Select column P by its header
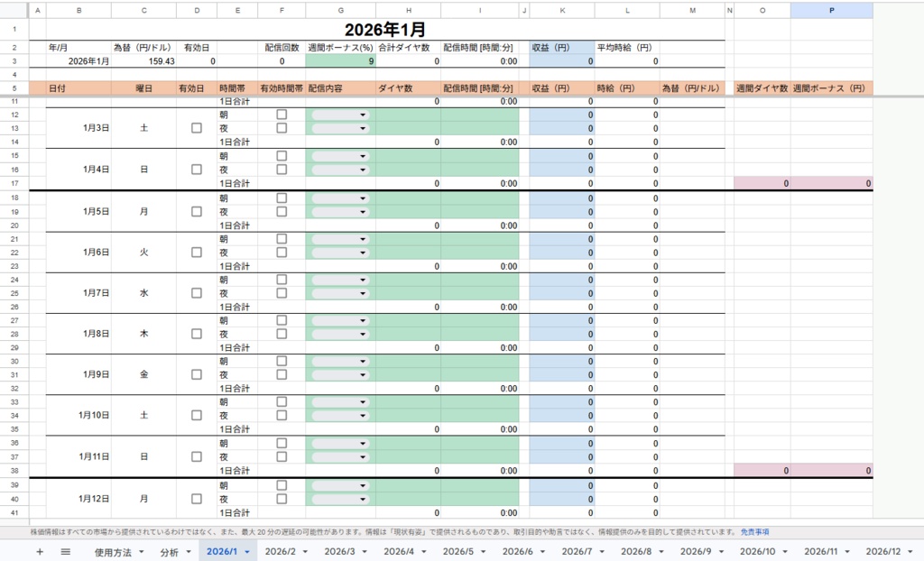The width and height of the screenshot is (924, 561). coord(831,10)
